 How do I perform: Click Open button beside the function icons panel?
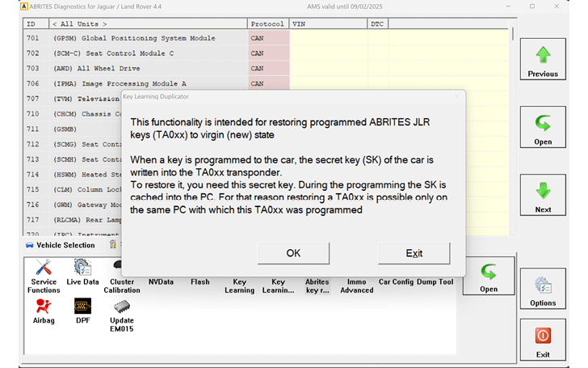click(488, 277)
